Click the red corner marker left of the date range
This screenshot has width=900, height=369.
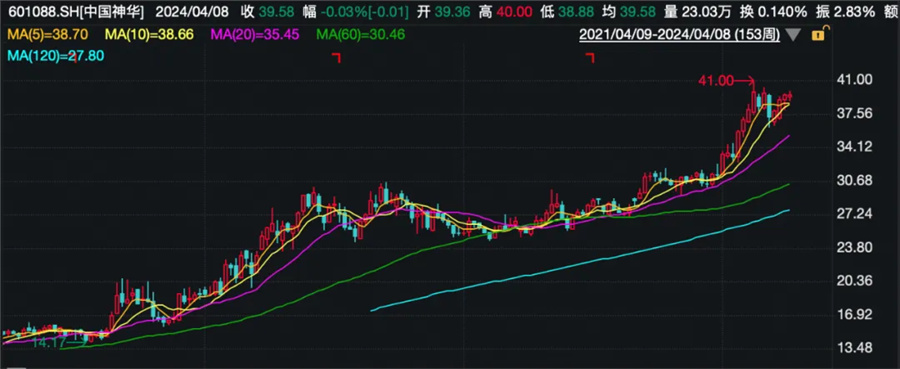pos(589,57)
